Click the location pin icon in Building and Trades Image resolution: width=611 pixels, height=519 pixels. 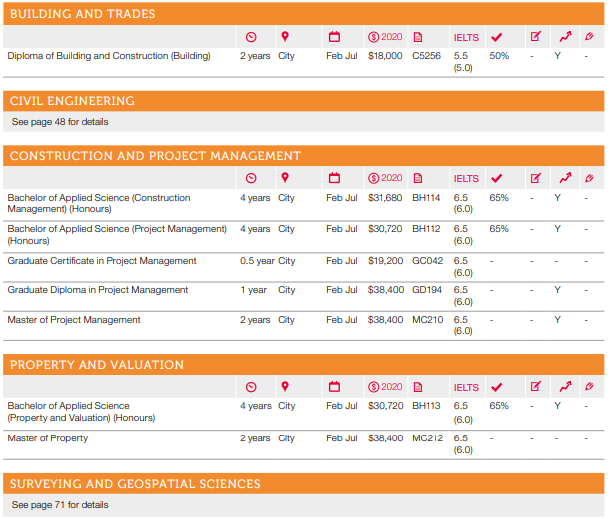pos(284,37)
